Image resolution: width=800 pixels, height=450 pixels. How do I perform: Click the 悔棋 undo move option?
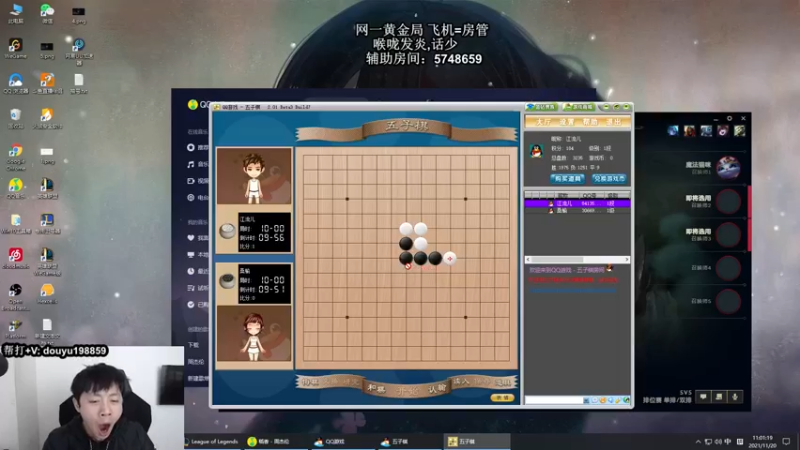pyautogui.click(x=310, y=382)
